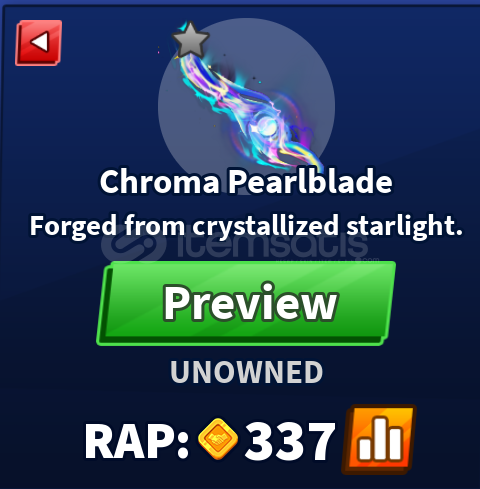Click the word Preview on the green button
480x489 pixels.
(250, 303)
